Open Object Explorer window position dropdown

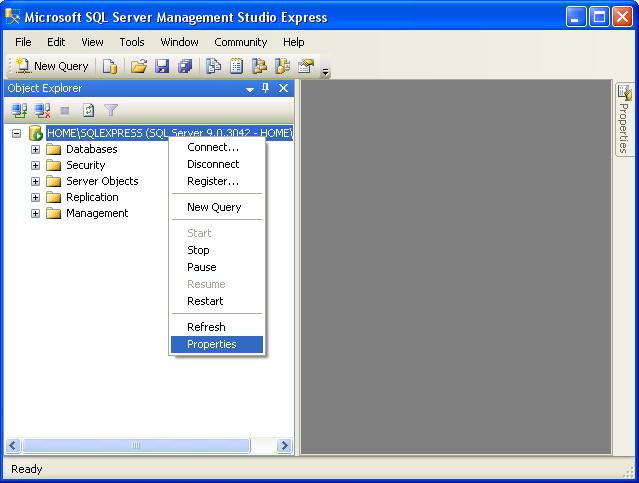250,89
